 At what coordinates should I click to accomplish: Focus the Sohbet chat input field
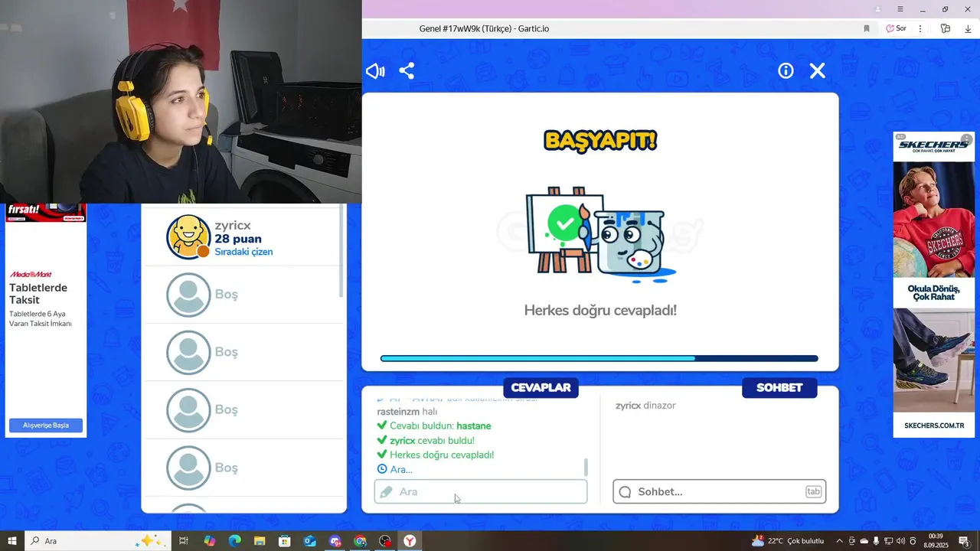point(720,491)
